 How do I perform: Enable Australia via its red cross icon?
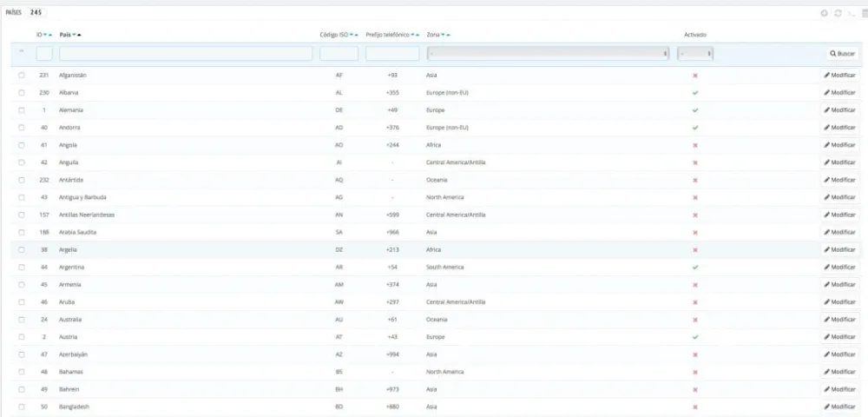pyautogui.click(x=695, y=320)
